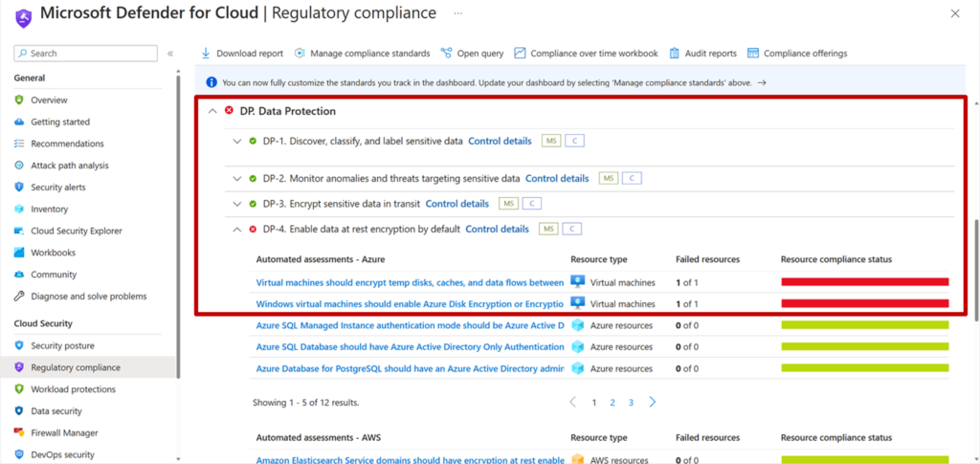
Task: Click the Firewall Manager icon
Action: tap(19, 432)
